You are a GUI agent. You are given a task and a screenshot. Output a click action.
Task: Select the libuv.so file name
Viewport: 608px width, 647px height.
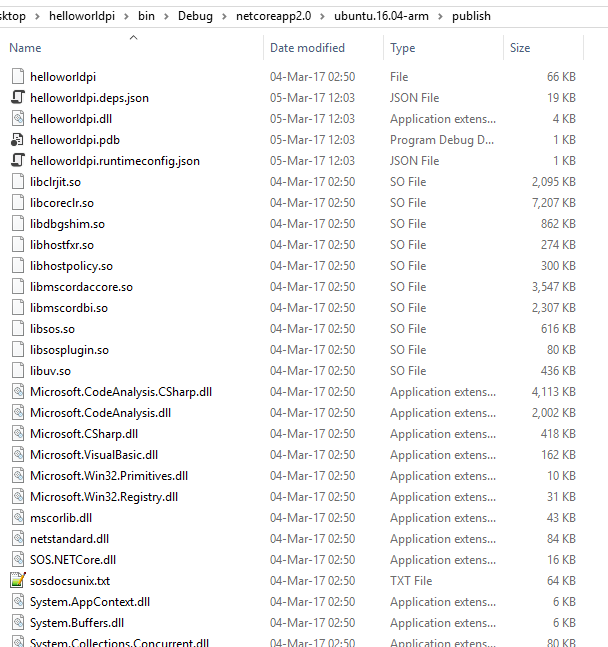50,371
